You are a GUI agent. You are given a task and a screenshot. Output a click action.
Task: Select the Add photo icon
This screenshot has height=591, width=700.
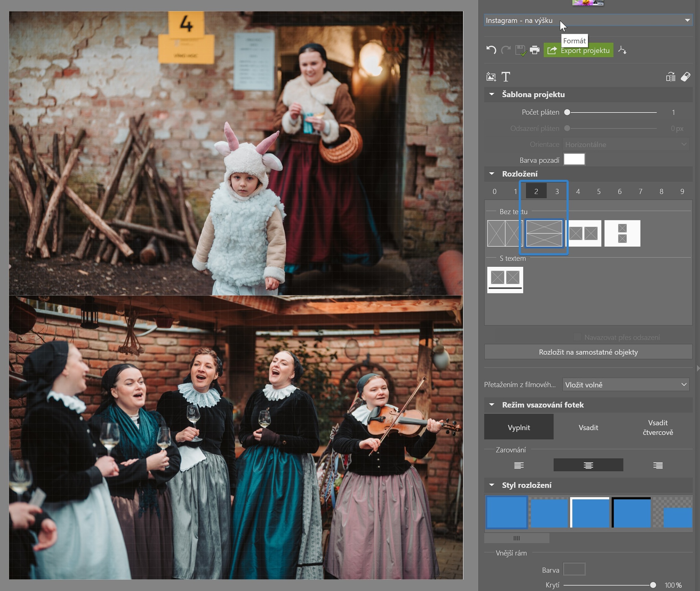[491, 77]
